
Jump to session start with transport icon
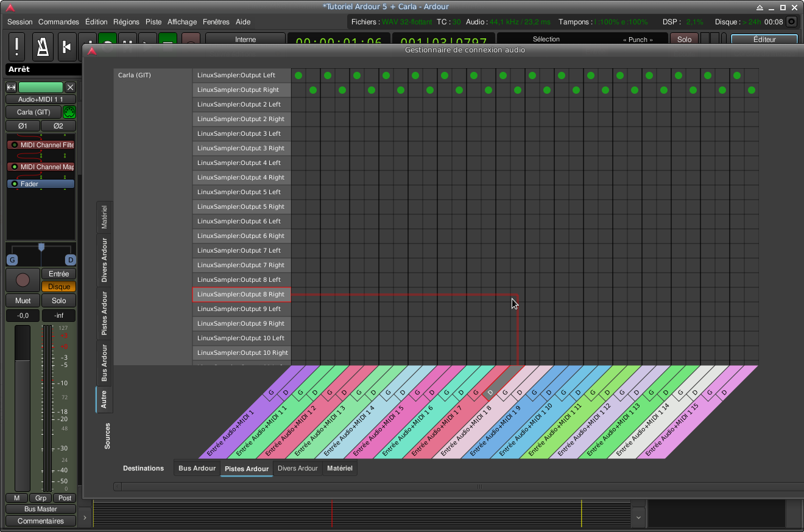point(67,47)
